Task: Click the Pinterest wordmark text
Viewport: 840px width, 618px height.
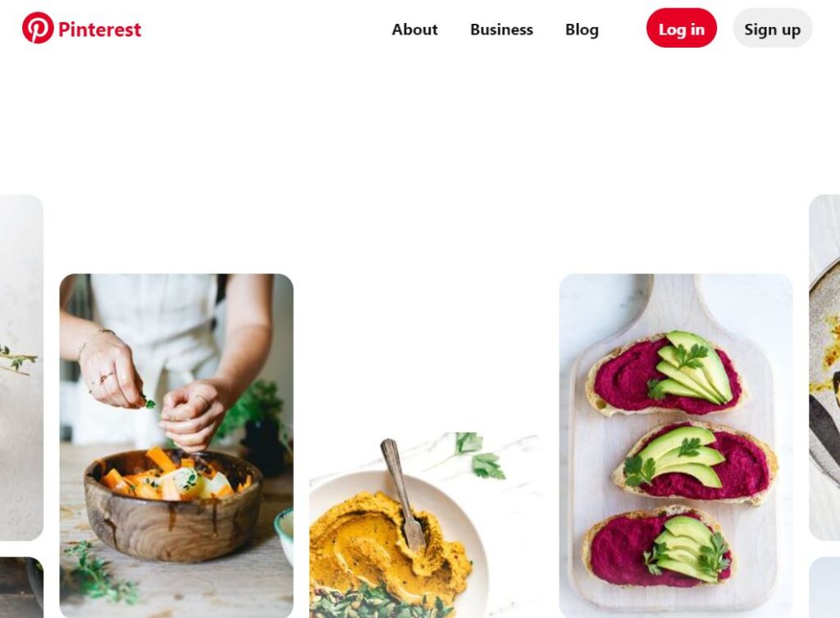Action: pyautogui.click(x=99, y=30)
